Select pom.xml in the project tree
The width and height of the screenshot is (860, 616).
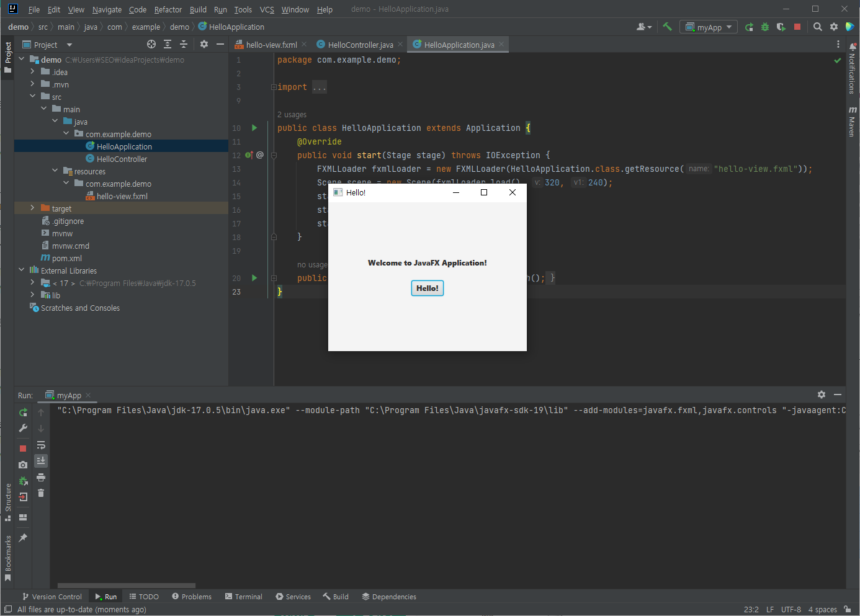point(66,258)
